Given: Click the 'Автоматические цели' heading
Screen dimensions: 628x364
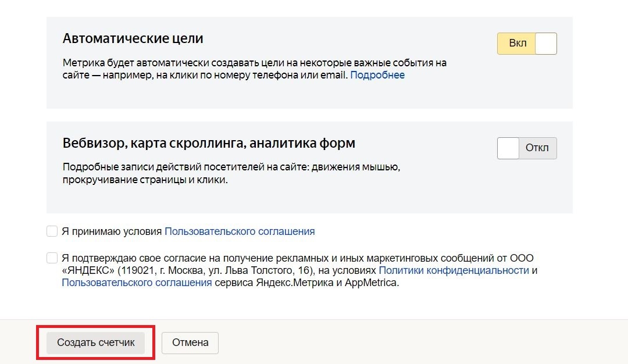Looking at the screenshot, I should point(133,39).
